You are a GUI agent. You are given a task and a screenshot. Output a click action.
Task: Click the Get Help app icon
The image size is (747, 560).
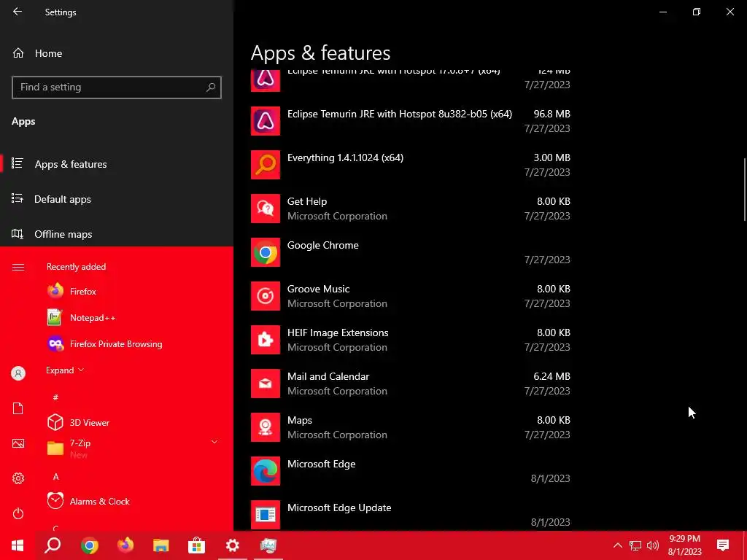(266, 209)
